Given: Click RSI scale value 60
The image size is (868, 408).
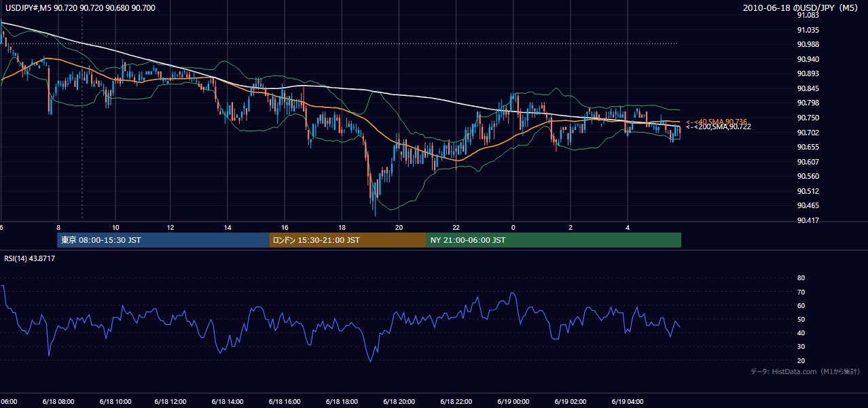Looking at the screenshot, I should [x=801, y=305].
